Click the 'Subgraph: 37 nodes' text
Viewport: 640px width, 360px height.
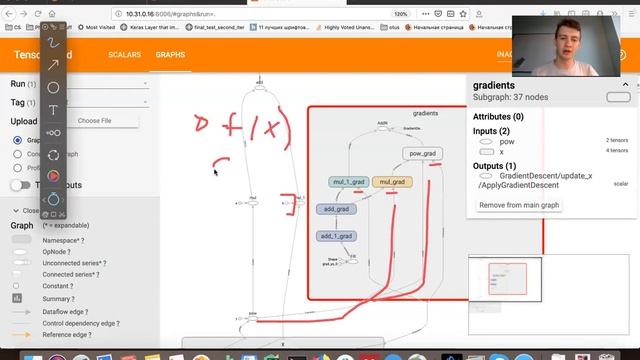(510, 97)
